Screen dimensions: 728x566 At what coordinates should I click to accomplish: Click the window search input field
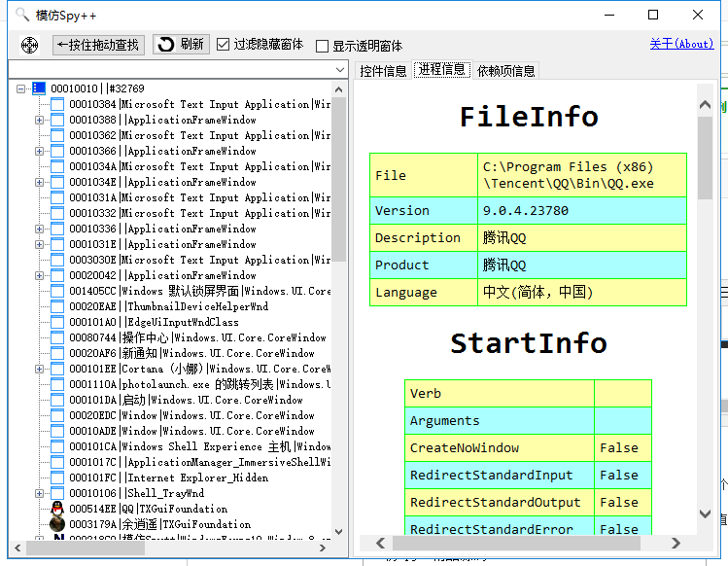click(172, 70)
